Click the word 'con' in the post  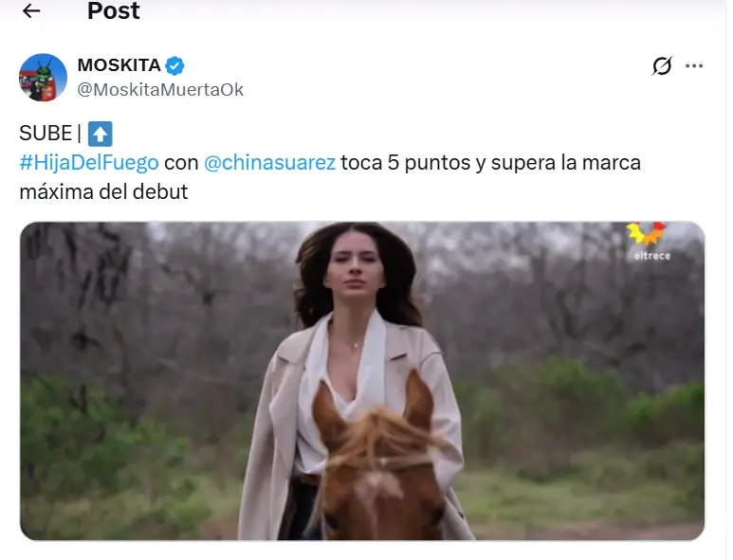coord(181,163)
